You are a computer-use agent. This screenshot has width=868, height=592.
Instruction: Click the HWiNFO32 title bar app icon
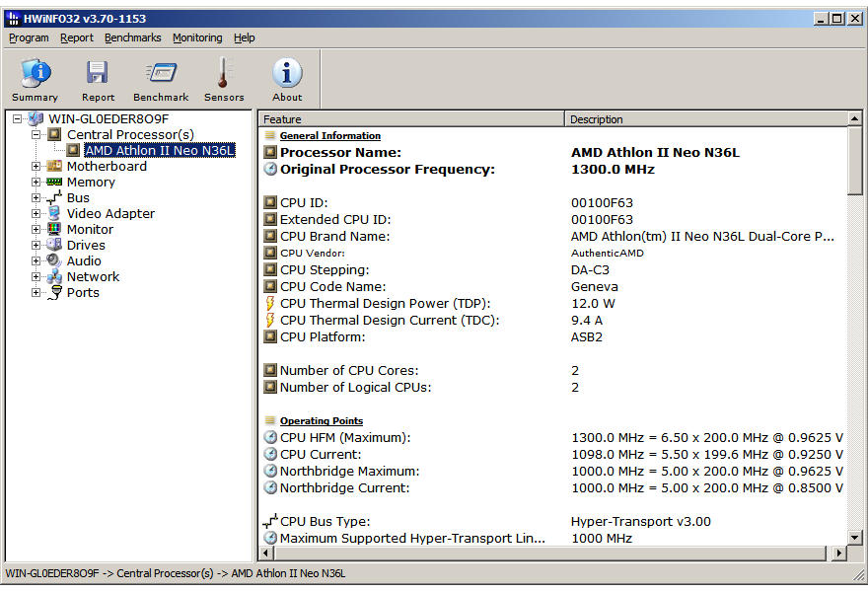14,19
